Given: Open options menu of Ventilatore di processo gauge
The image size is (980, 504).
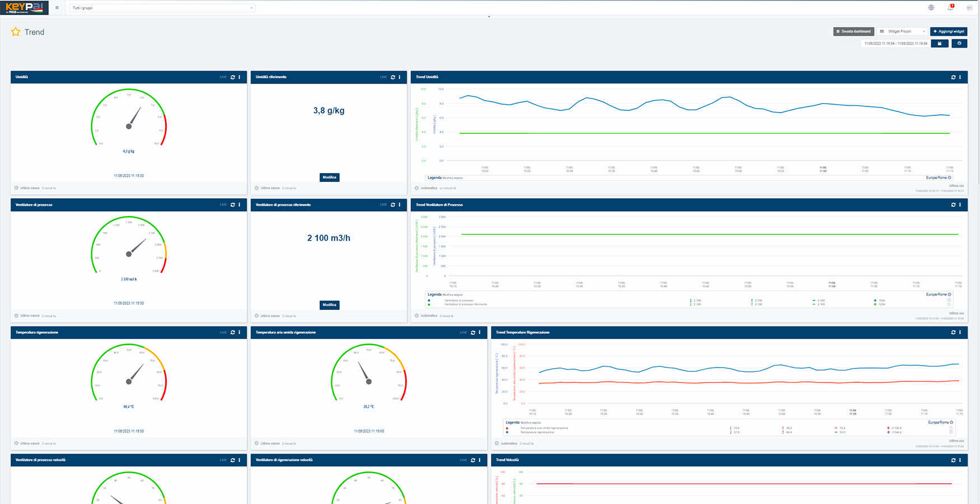Looking at the screenshot, I should coord(240,205).
